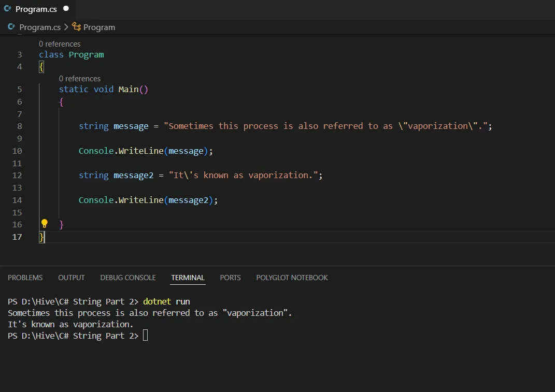Image resolution: width=555 pixels, height=392 pixels.
Task: Click the closing brace on line 17
Action: [42, 237]
